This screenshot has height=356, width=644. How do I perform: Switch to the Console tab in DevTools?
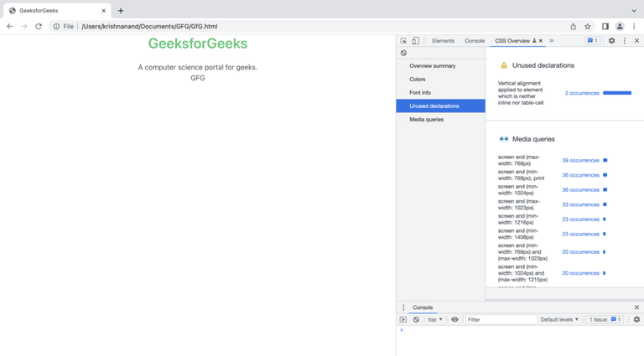coord(475,40)
